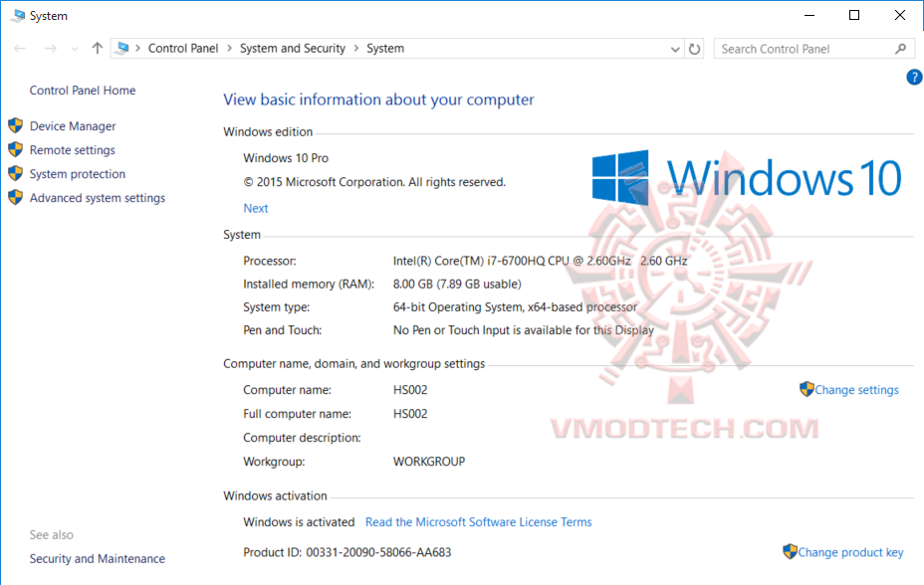The image size is (924, 585).
Task: Select the System breadcrumb item
Action: click(385, 49)
